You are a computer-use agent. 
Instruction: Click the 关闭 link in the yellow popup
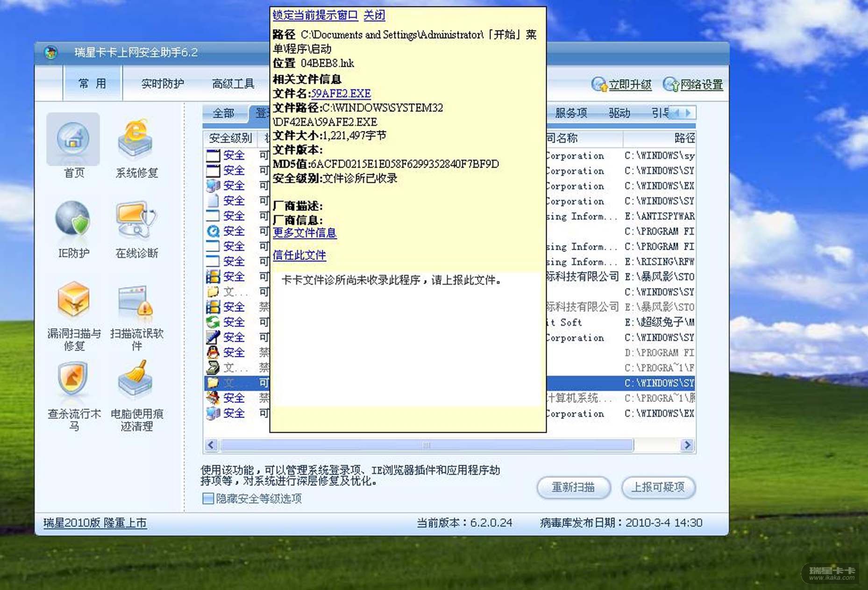click(374, 15)
